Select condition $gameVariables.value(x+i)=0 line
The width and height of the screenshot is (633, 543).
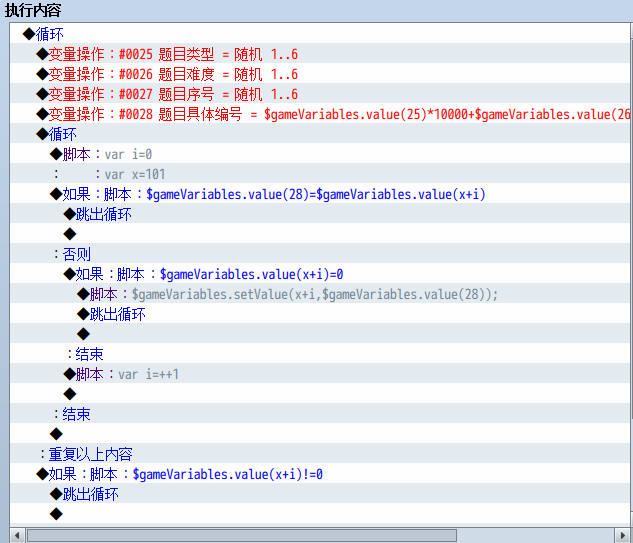pyautogui.click(x=319, y=274)
